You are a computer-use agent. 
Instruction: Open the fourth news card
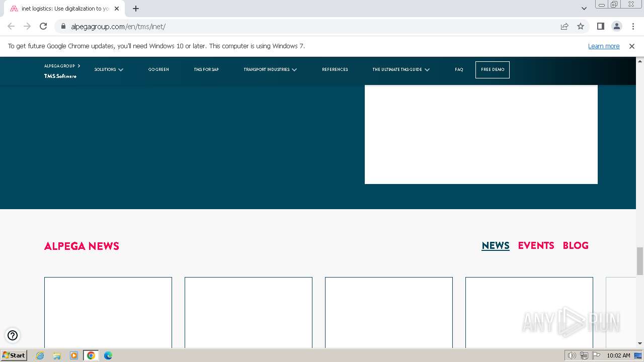[529, 312]
